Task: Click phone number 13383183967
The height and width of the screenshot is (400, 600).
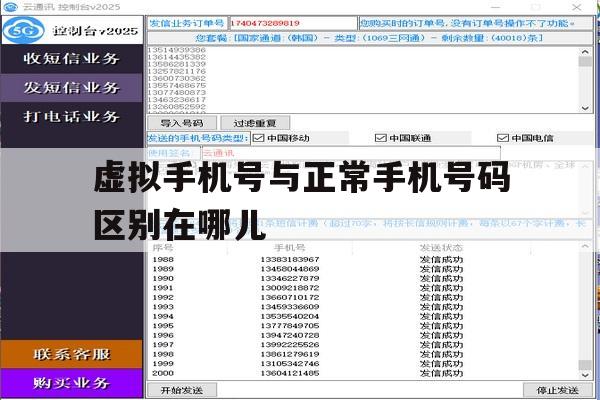Action: [x=290, y=260]
